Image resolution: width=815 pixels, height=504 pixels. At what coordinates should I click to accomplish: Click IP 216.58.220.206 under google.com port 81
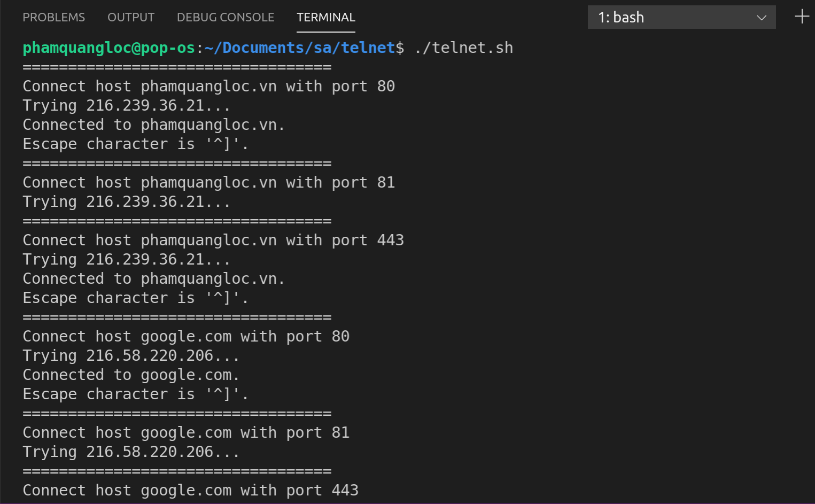[162, 452]
